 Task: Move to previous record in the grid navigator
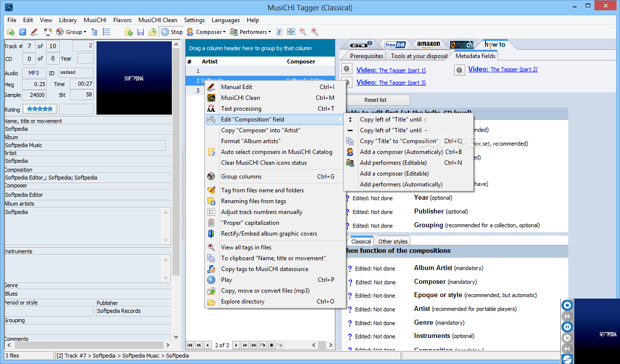point(208,345)
